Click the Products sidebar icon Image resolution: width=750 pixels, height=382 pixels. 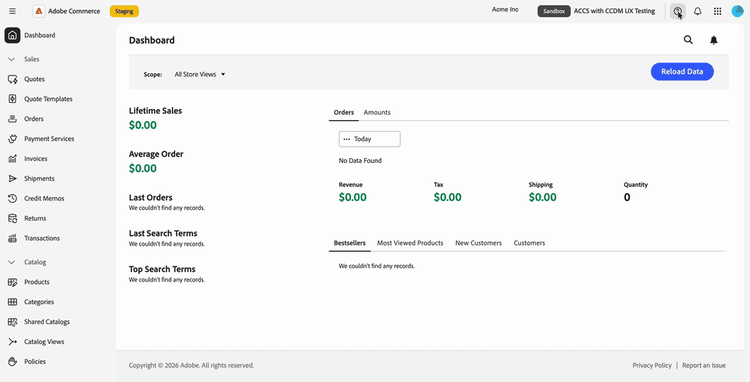[x=12, y=282]
